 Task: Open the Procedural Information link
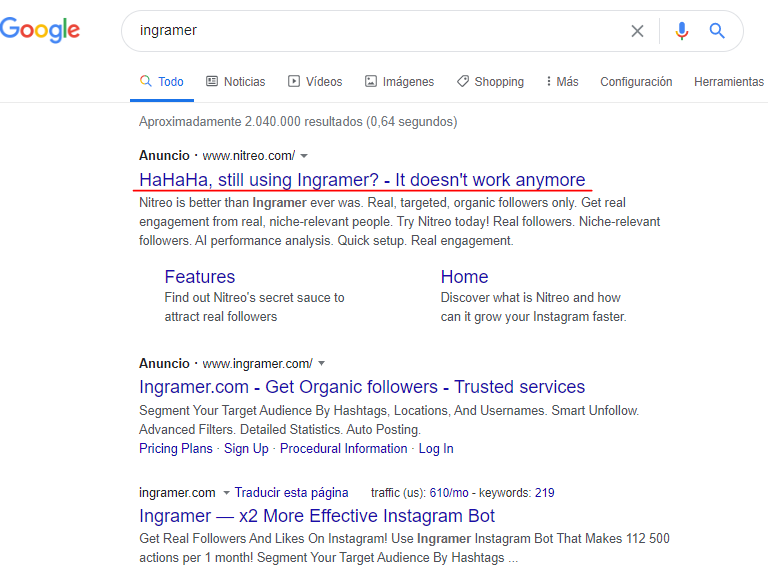(343, 449)
